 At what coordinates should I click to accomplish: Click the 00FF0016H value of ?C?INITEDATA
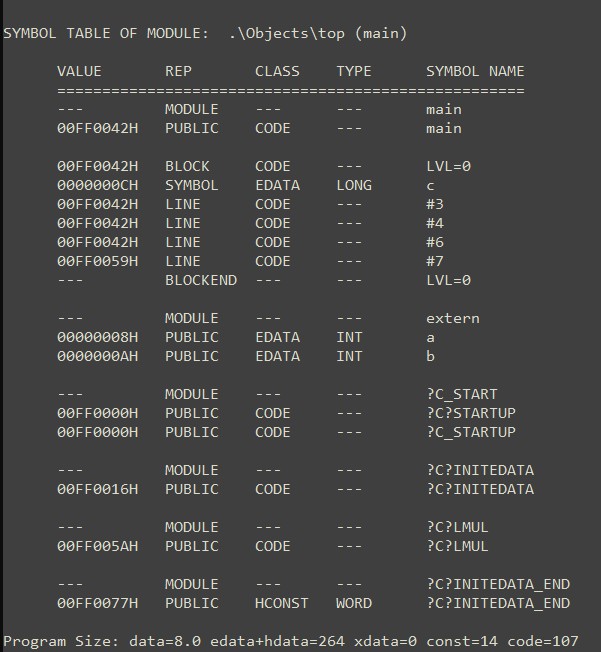pyautogui.click(x=98, y=489)
